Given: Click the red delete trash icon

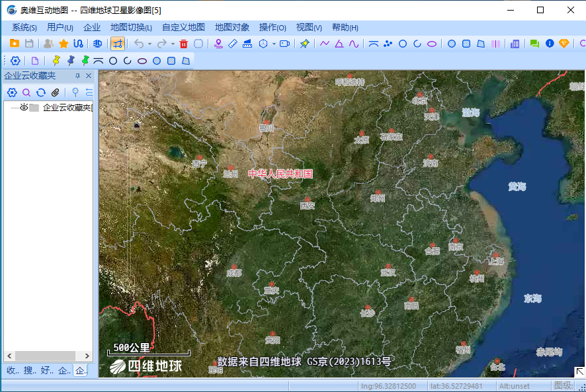Looking at the screenshot, I should pyautogui.click(x=183, y=44).
